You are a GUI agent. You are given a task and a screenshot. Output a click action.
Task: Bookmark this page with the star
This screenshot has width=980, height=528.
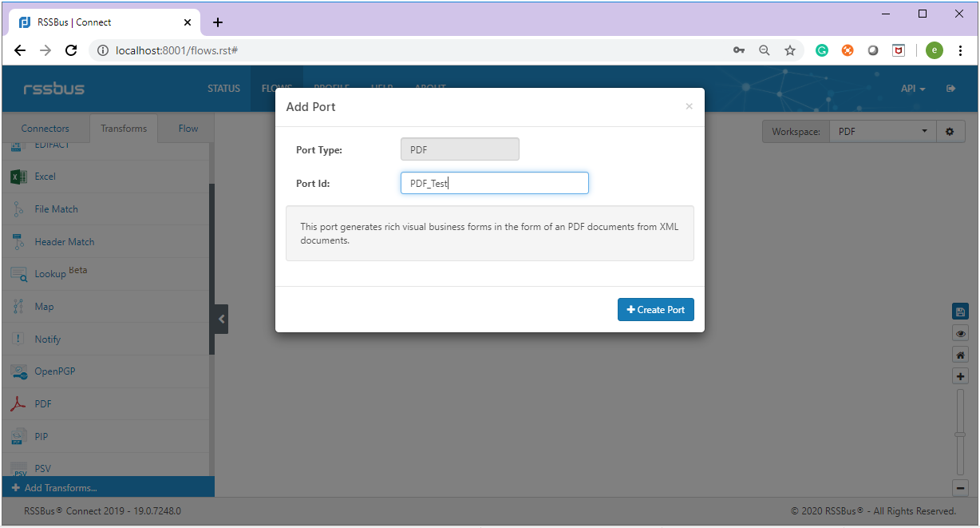click(x=790, y=50)
